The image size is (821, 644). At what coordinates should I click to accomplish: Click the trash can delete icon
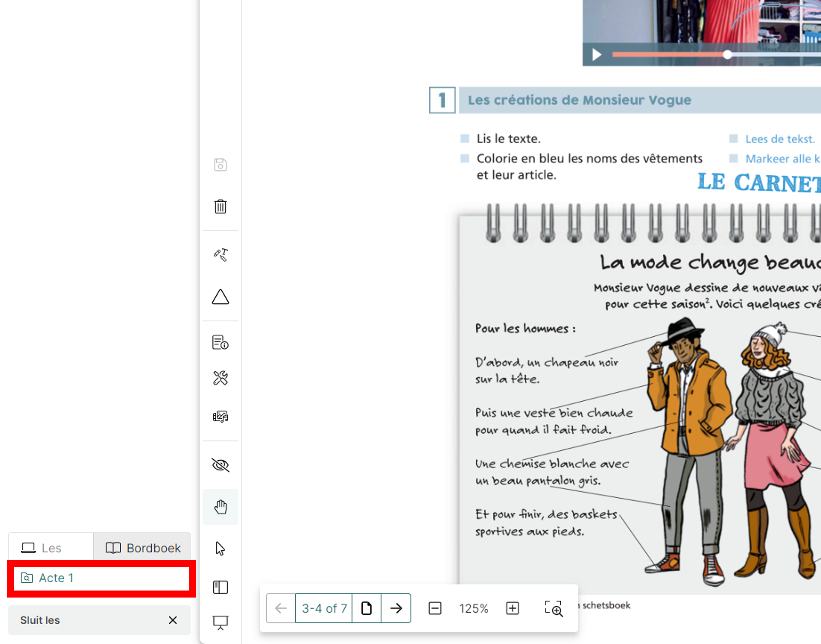221,207
